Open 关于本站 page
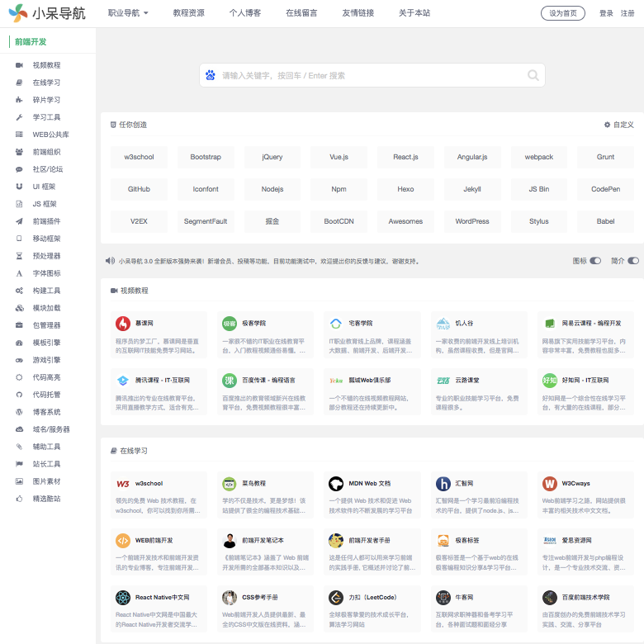 coord(414,13)
